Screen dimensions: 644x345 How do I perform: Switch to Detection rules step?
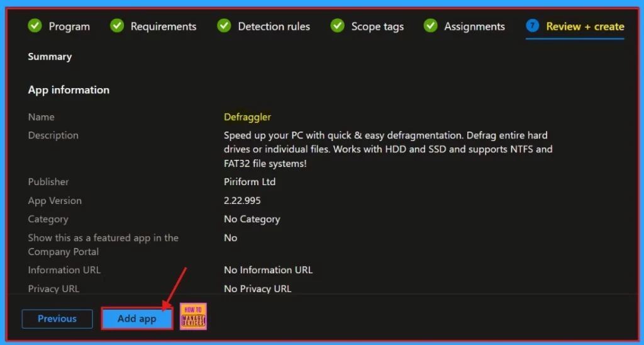click(264, 26)
